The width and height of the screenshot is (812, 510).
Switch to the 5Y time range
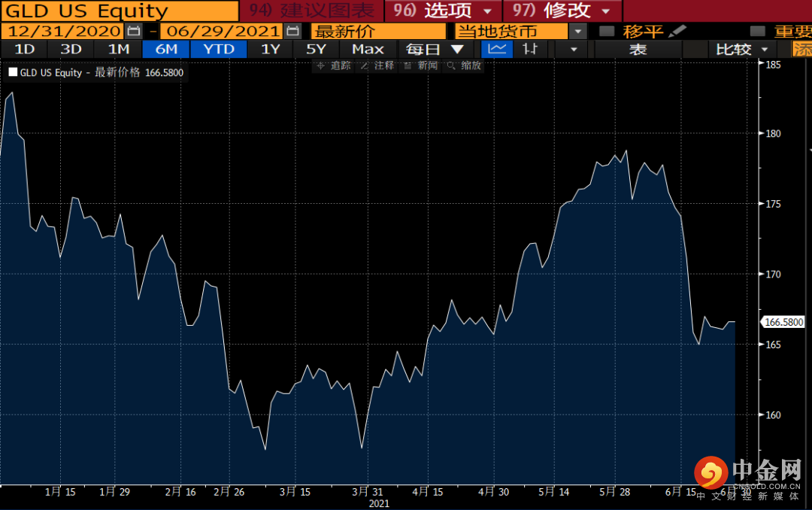[316, 49]
